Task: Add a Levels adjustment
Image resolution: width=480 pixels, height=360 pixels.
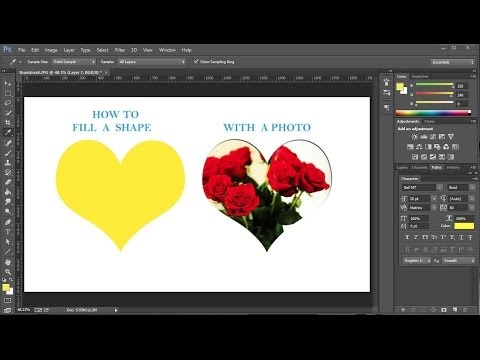Action: point(424,137)
